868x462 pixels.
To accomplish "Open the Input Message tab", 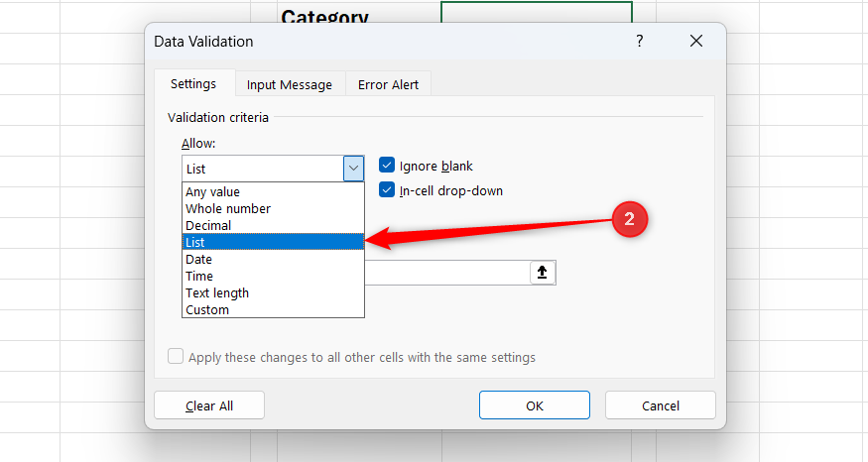I will 290,84.
